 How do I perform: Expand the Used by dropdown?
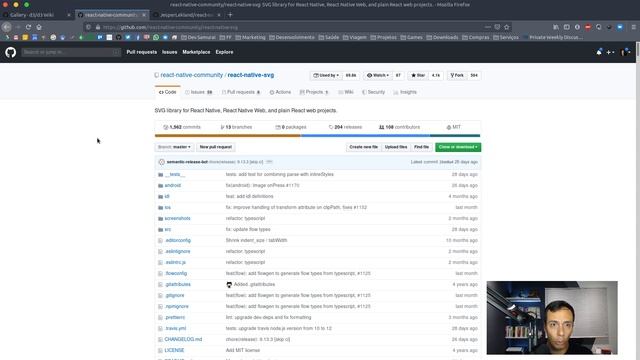point(326,76)
